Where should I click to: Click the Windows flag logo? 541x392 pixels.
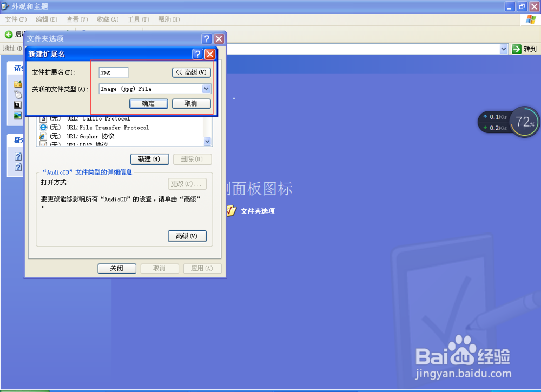pos(531,19)
